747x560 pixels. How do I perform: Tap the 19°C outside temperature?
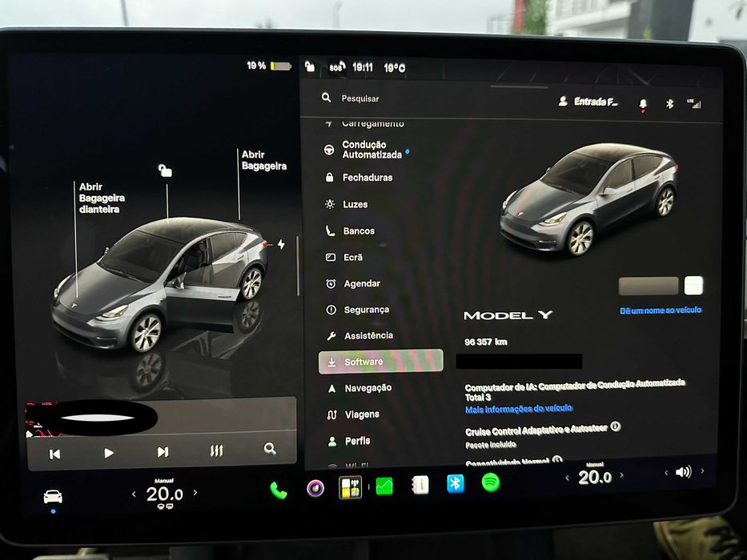pyautogui.click(x=395, y=68)
